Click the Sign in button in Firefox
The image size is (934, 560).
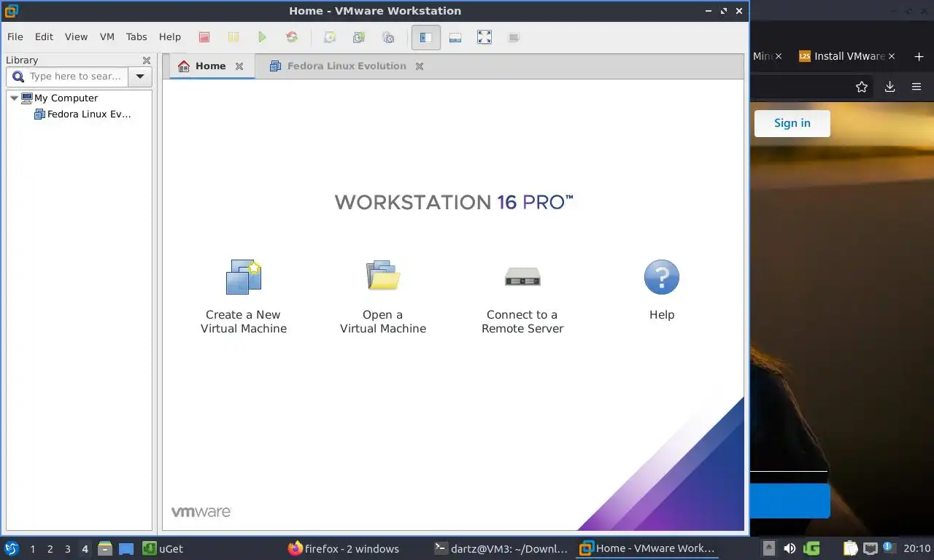click(792, 123)
